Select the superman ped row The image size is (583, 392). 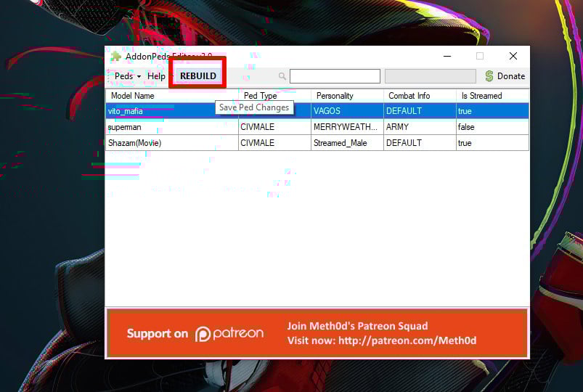pyautogui.click(x=171, y=127)
